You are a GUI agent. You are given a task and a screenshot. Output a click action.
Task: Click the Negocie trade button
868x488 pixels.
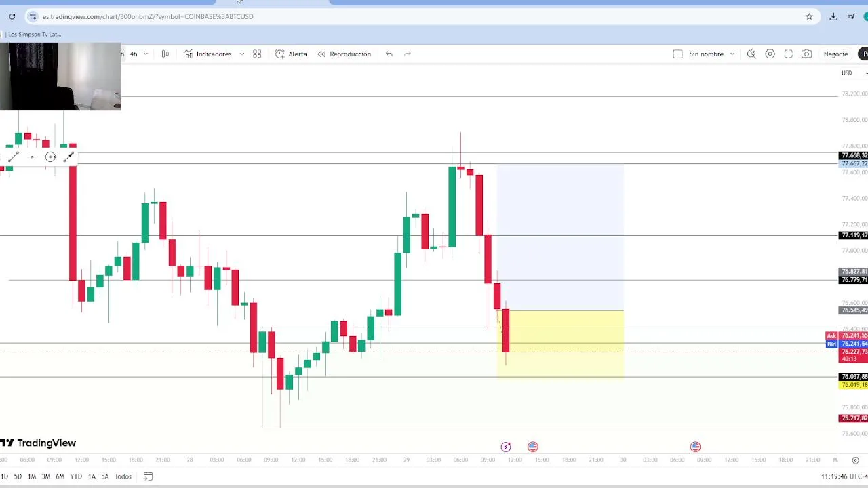pos(835,54)
